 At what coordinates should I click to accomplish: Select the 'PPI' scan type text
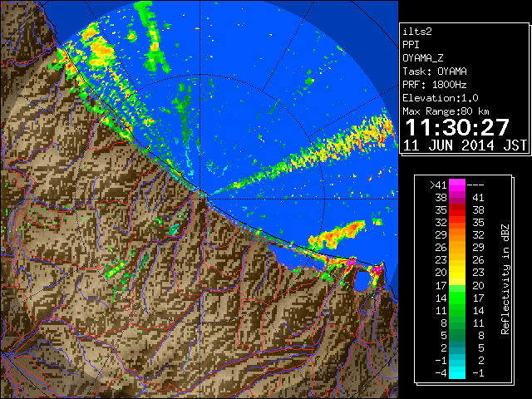(411, 45)
